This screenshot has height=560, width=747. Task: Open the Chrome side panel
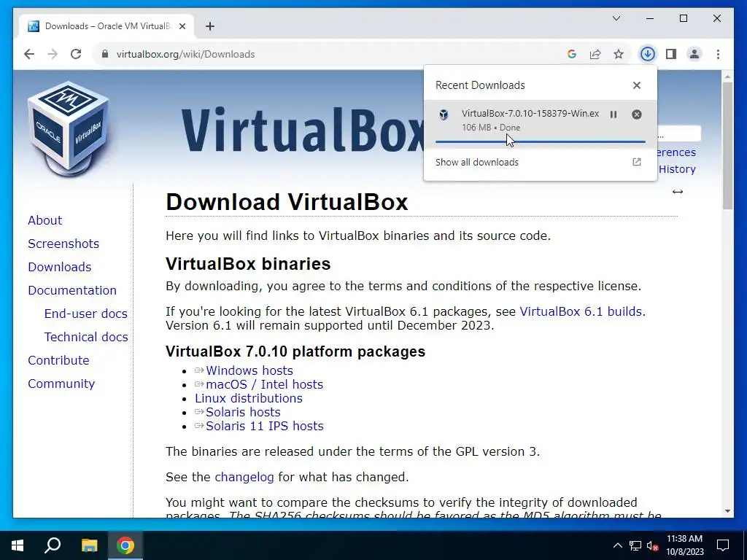pos(671,54)
